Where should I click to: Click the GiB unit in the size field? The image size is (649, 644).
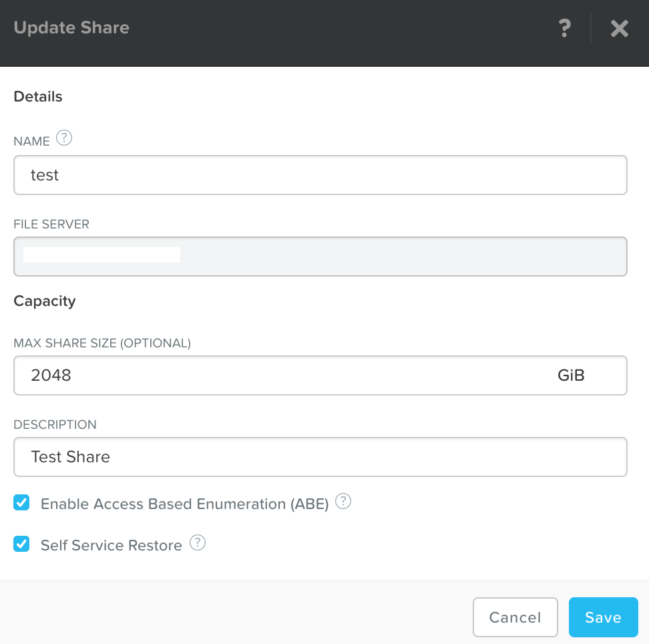tap(571, 375)
